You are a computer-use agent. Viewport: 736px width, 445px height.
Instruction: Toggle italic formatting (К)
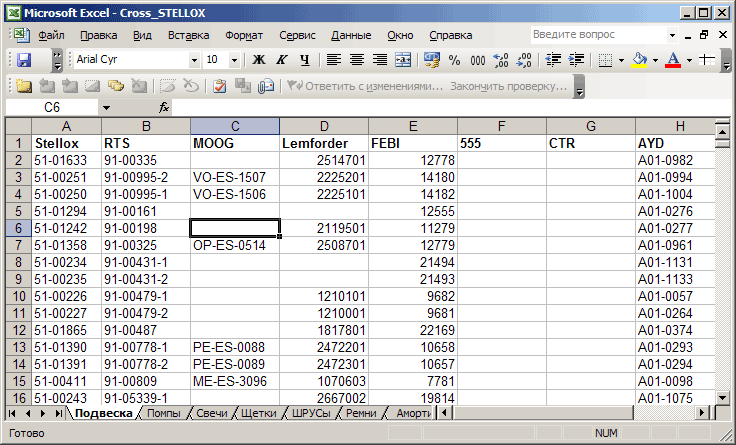pos(282,60)
